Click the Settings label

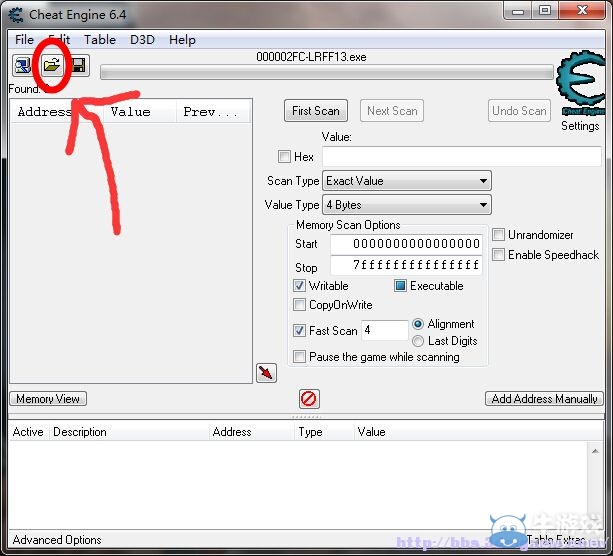coord(580,126)
